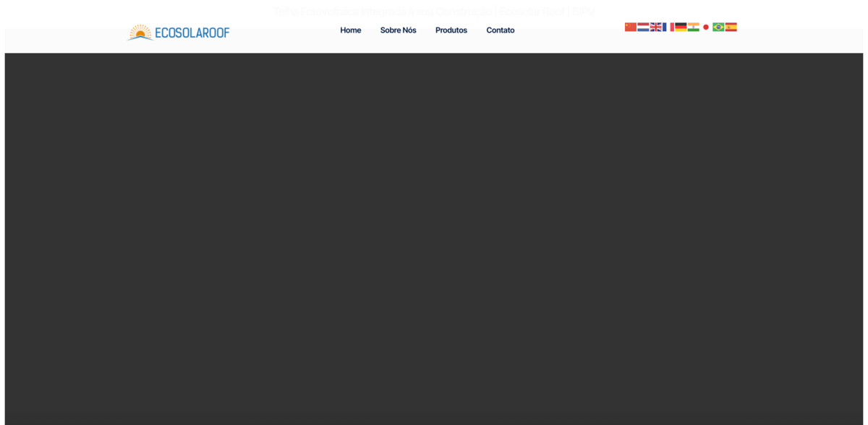Image resolution: width=868 pixels, height=425 pixels.
Task: Open the Produtos menu
Action: tap(451, 30)
